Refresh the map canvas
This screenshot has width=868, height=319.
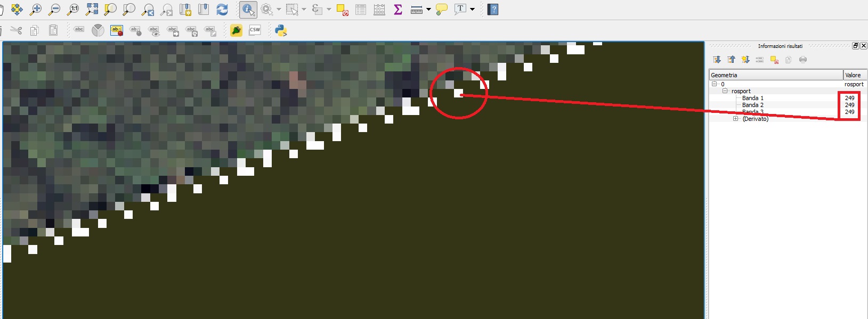point(222,9)
